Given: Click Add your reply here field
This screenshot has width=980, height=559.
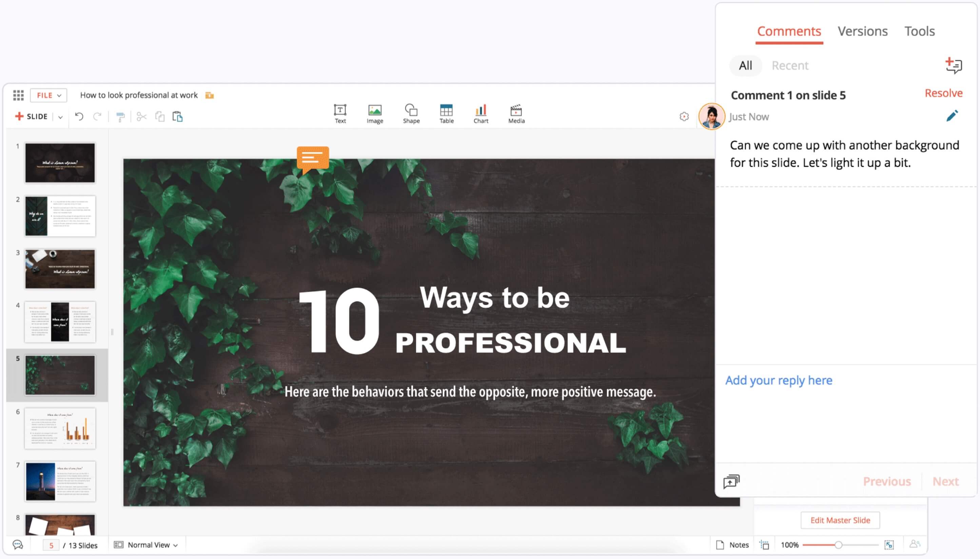Looking at the screenshot, I should tap(779, 380).
